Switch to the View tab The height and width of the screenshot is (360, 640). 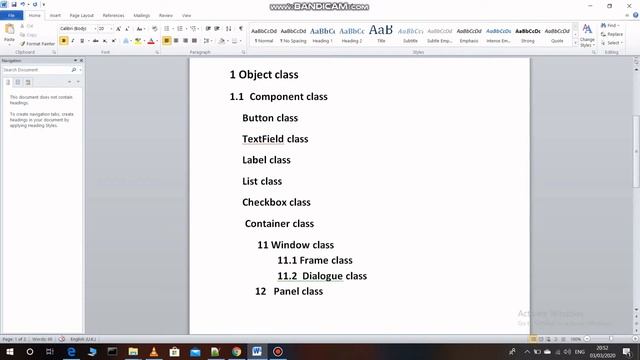187,16
